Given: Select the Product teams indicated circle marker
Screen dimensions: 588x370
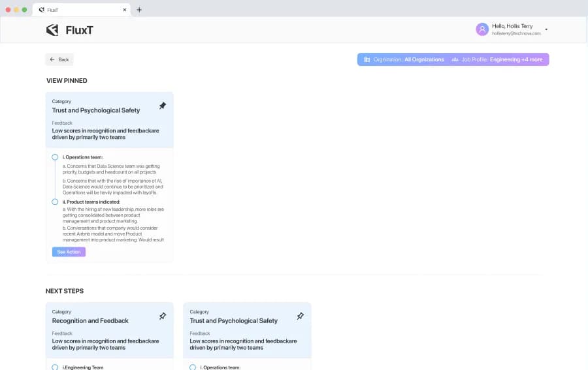Looking at the screenshot, I should pos(55,202).
